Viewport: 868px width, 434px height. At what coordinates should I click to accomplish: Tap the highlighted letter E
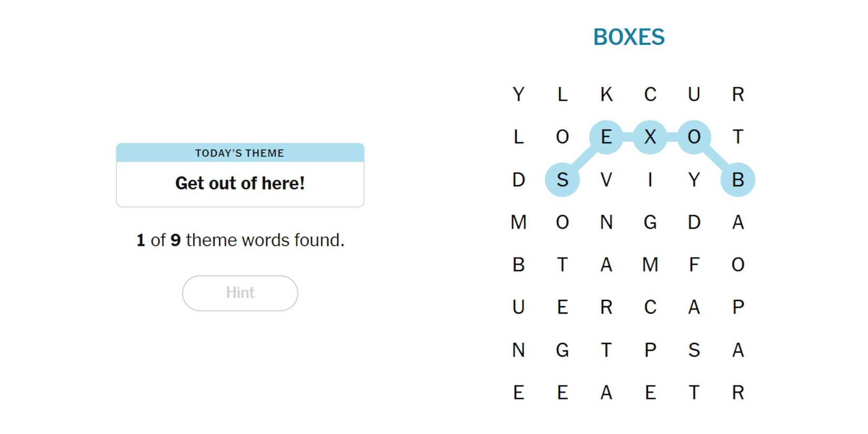606,137
